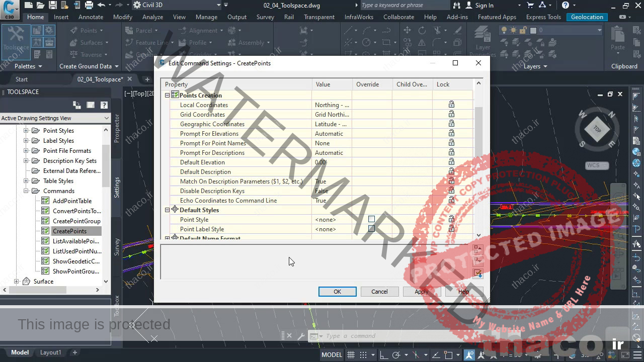Screen dimensions: 644x362
Task: Toggle lock for Local Coordinates row
Action: coord(451,105)
